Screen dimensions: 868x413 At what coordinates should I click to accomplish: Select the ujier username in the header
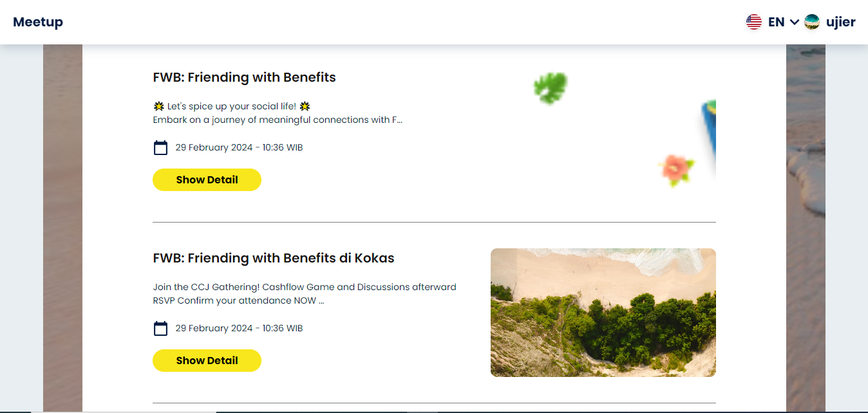840,21
